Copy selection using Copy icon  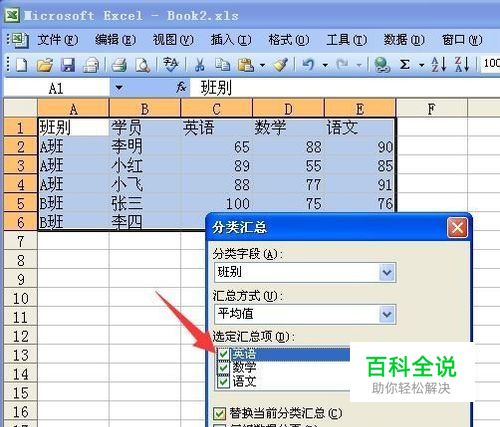tap(222, 64)
